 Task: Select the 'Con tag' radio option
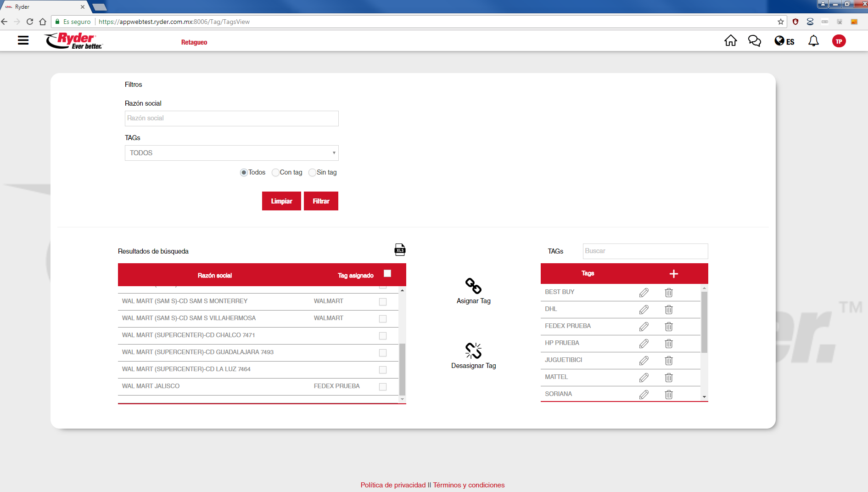pos(275,173)
